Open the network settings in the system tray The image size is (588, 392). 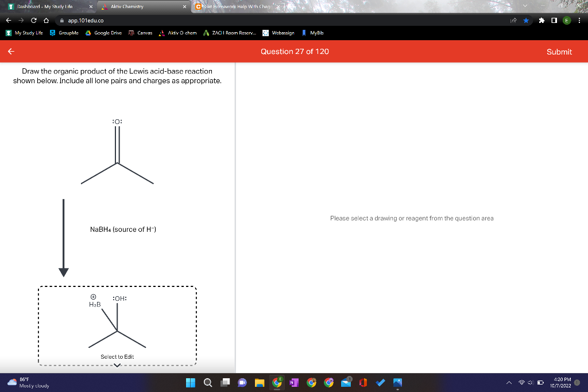pos(521,382)
